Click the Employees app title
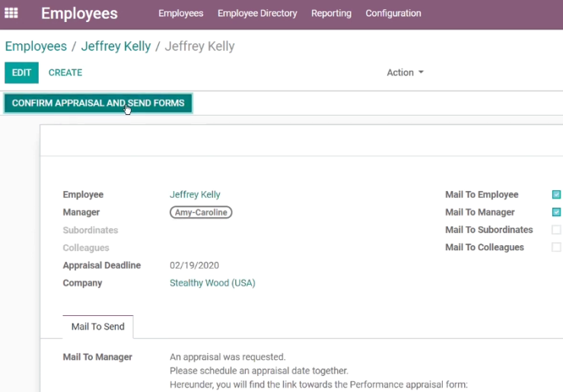Screen dimensions: 563x392 tap(79, 14)
